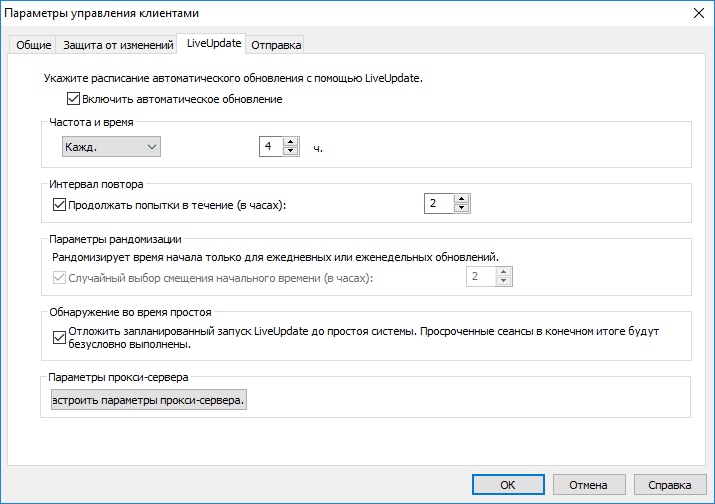This screenshot has width=715, height=504.
Task: Switch to the Общие tab
Action: (x=33, y=45)
